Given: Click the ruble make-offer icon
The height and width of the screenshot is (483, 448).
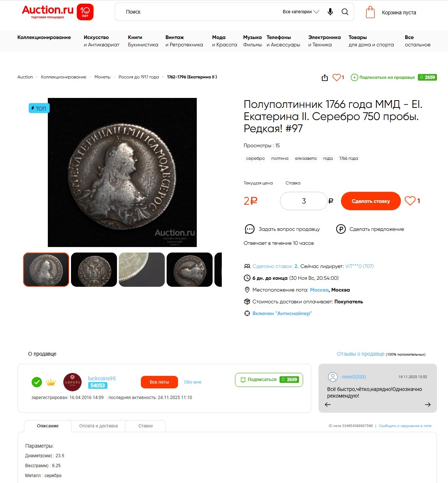Looking at the screenshot, I should coord(341,229).
